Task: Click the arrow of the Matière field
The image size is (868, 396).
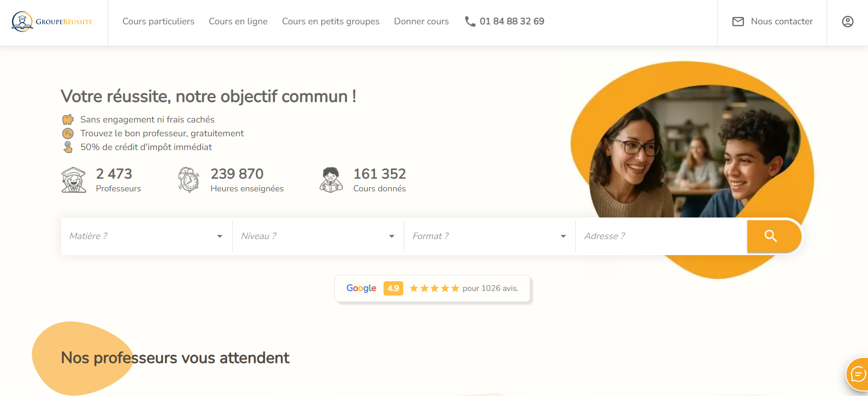Action: (x=220, y=236)
